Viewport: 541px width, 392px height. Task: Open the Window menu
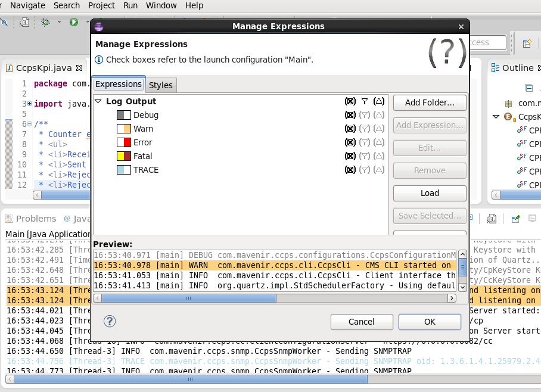161,5
